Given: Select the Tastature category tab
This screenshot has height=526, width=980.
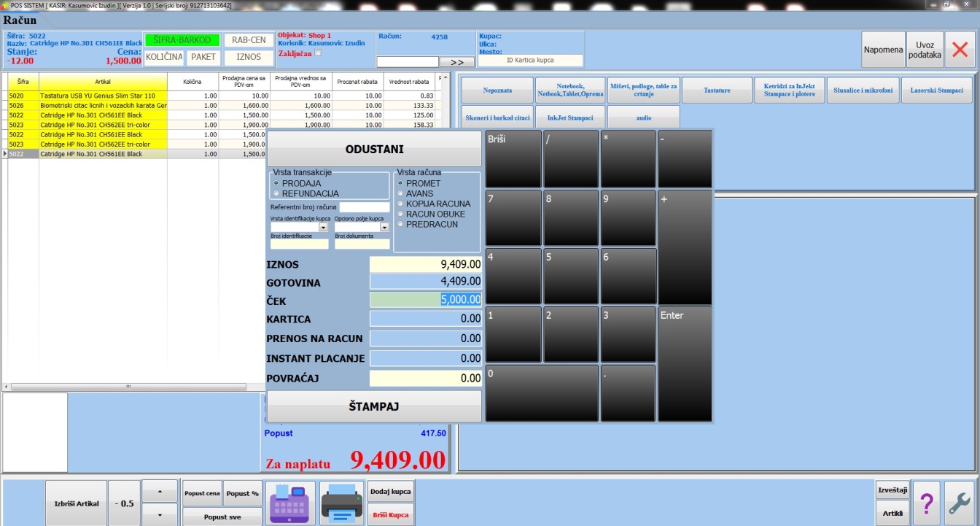Looking at the screenshot, I should pos(716,90).
